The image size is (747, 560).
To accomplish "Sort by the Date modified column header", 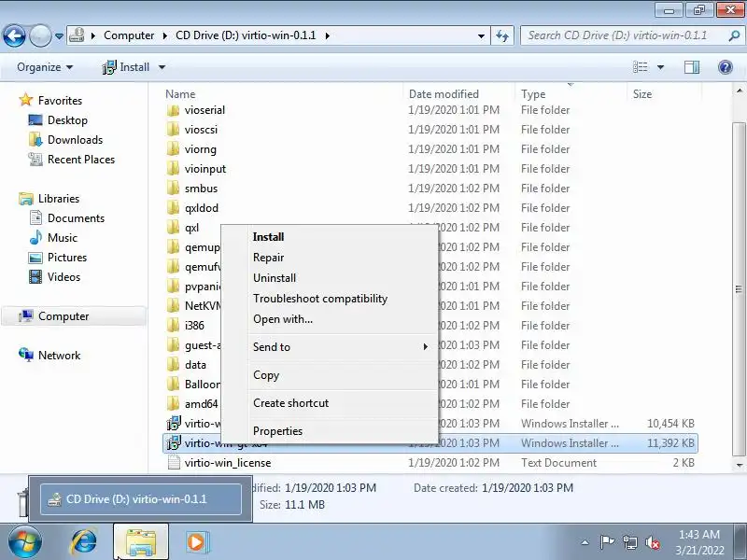I will [x=444, y=94].
